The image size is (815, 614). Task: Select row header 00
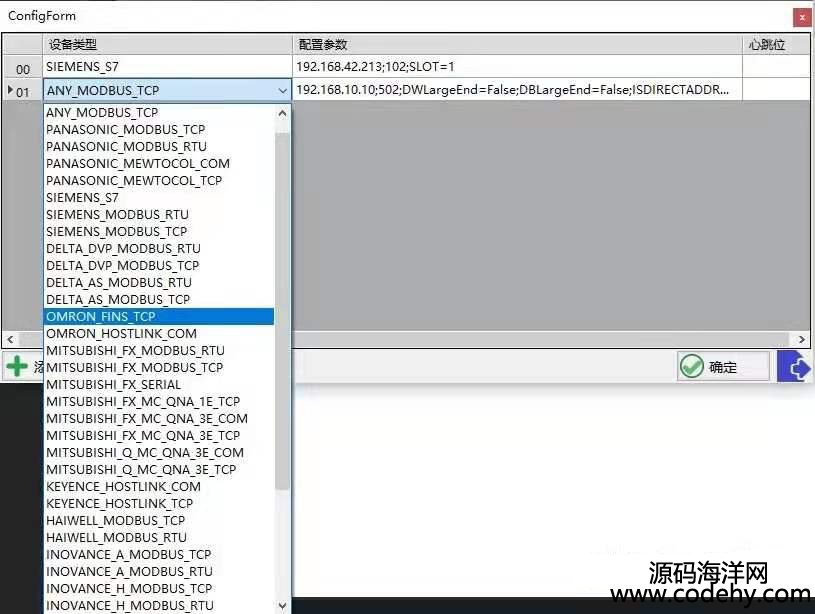point(22,67)
